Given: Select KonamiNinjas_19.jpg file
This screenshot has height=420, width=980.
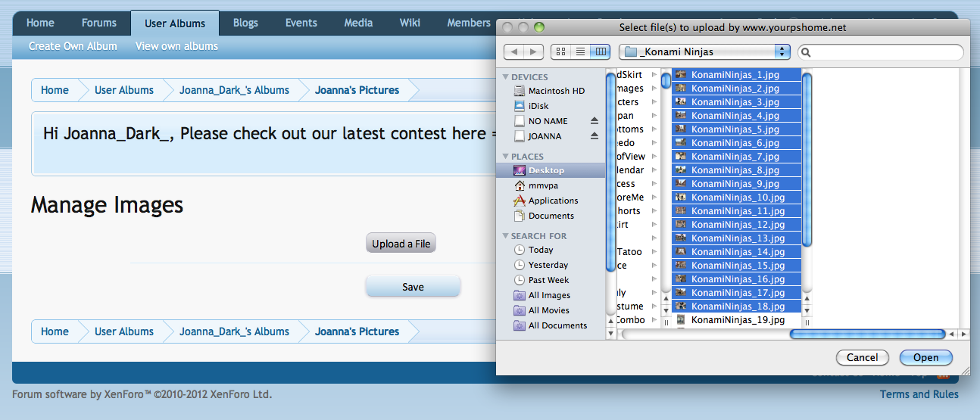Looking at the screenshot, I should click(x=737, y=320).
